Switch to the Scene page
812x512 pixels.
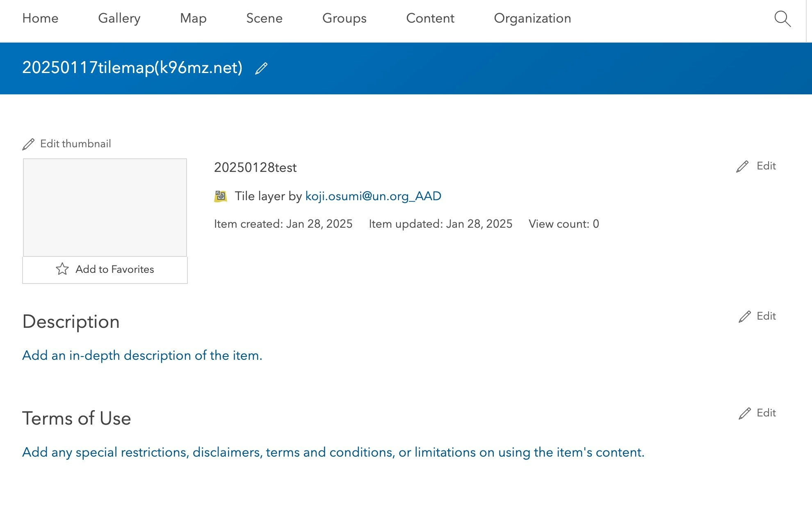264,18
